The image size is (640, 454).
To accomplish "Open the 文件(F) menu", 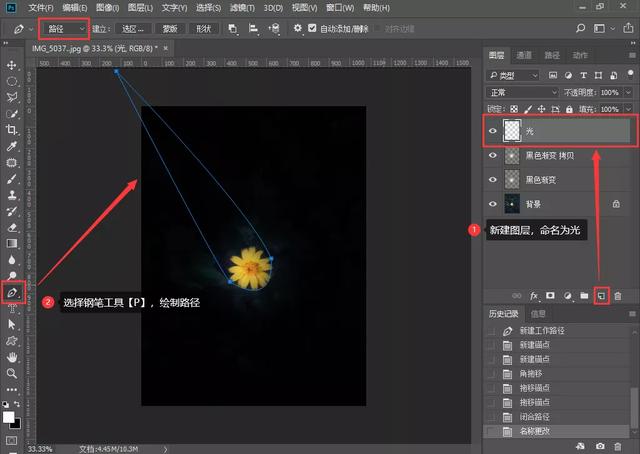I will pos(41,8).
